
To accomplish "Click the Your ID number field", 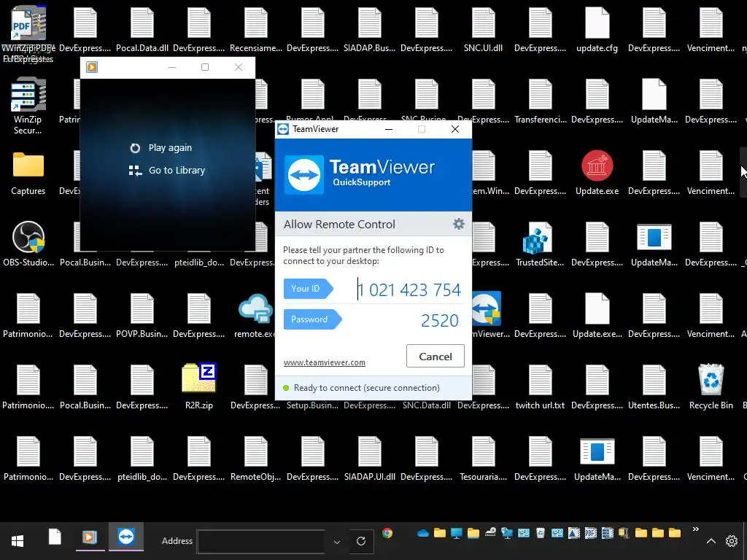I will click(x=409, y=289).
